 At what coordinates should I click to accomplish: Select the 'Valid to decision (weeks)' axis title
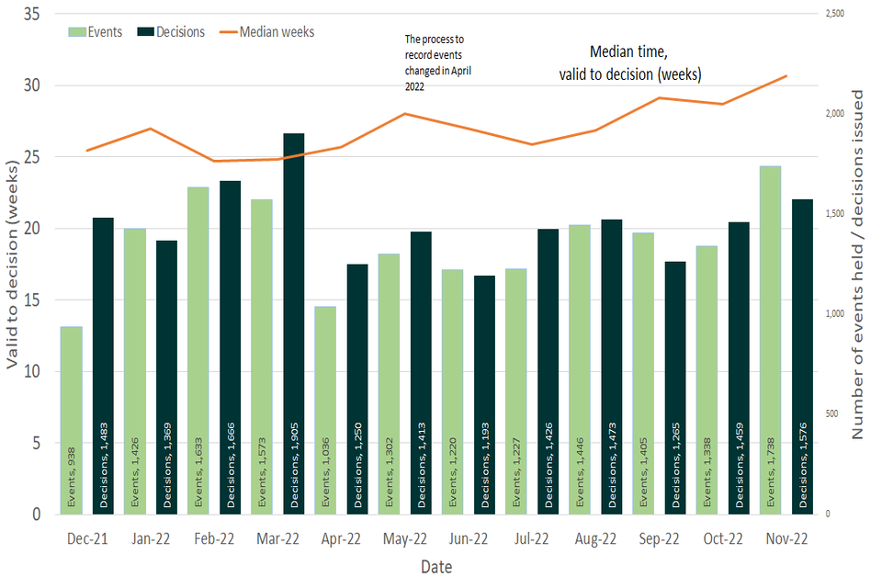[x=12, y=265]
